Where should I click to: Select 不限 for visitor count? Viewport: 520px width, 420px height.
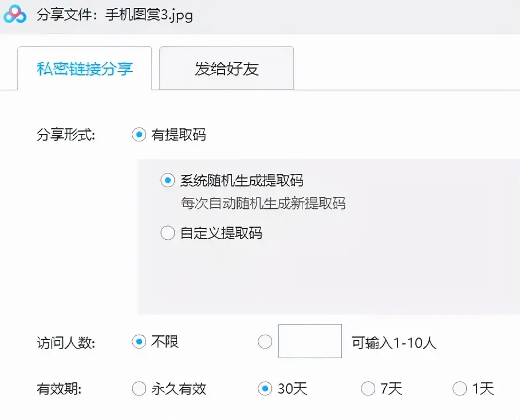click(138, 341)
